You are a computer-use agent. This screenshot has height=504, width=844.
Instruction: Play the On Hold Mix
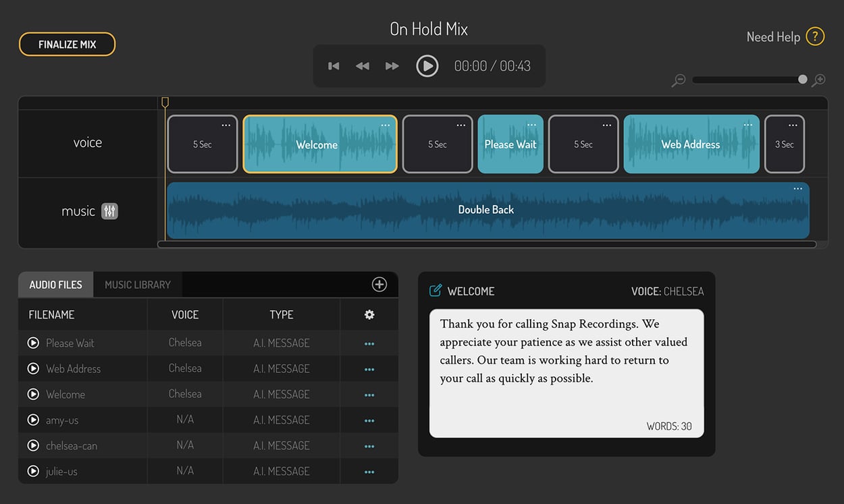[x=427, y=65]
